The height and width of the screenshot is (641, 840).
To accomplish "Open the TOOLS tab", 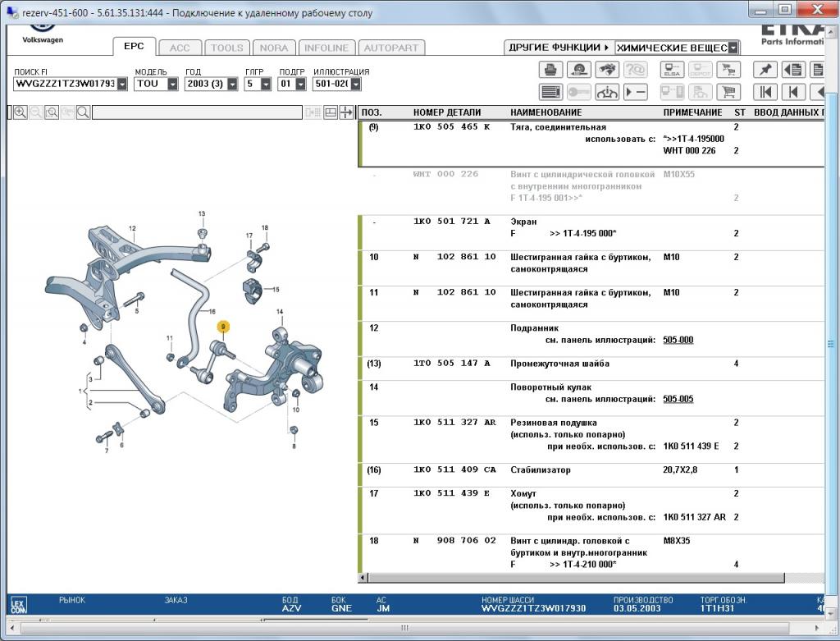I will click(x=227, y=48).
